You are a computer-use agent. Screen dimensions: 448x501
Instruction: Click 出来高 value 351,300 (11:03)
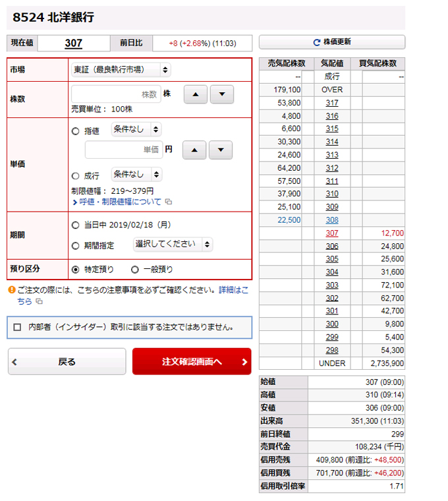(x=378, y=421)
